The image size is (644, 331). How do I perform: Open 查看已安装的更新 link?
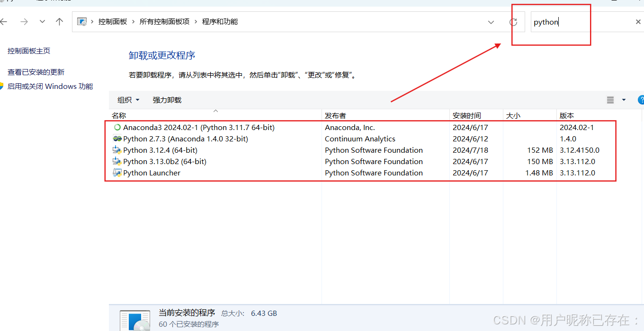click(36, 72)
